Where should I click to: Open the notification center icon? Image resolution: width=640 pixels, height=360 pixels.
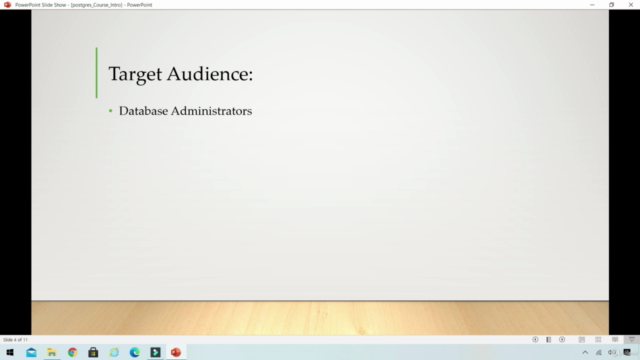[627, 352]
